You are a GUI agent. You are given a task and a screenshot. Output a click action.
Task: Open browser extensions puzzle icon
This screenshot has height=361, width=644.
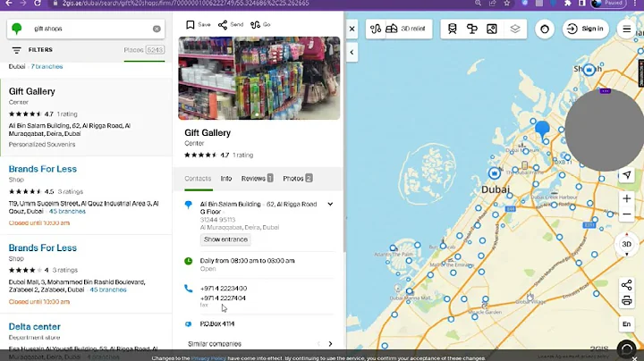(x=568, y=4)
